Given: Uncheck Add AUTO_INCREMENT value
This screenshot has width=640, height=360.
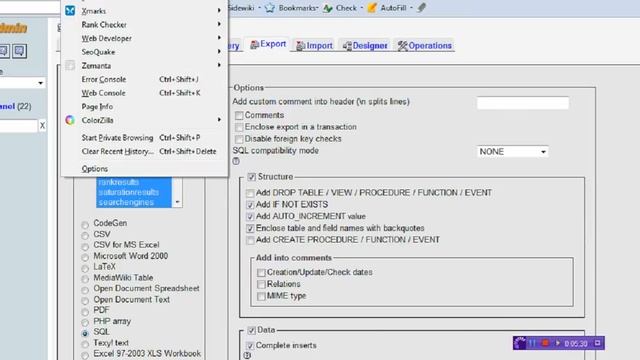Looking at the screenshot, I should pos(250,216).
